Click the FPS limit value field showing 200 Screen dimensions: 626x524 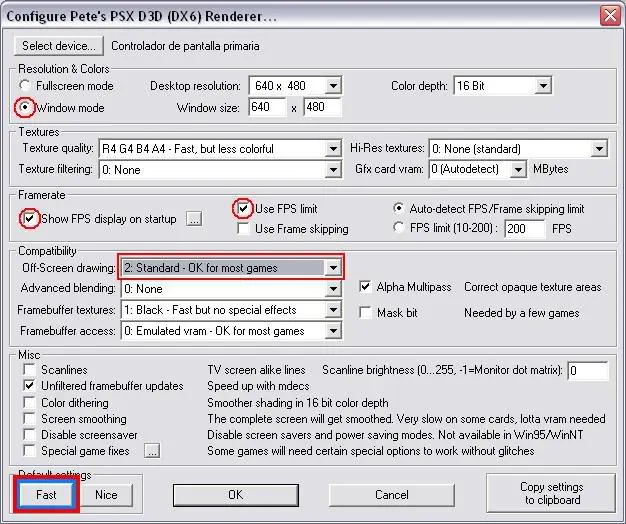pyautogui.click(x=525, y=229)
